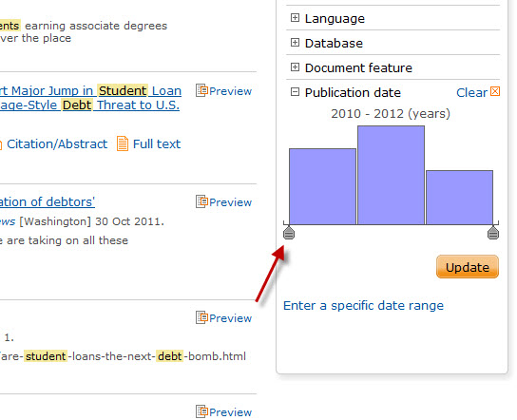Collapse the Publication date section

(295, 92)
